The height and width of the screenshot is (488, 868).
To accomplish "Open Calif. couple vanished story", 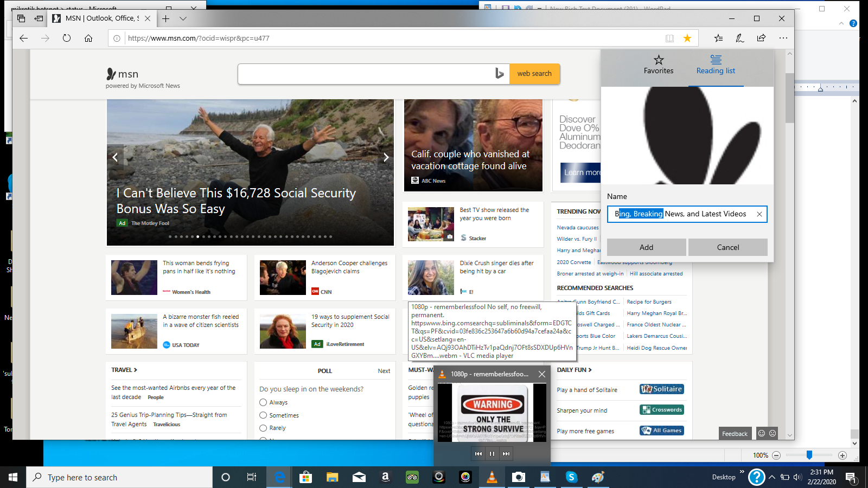I will tap(470, 160).
